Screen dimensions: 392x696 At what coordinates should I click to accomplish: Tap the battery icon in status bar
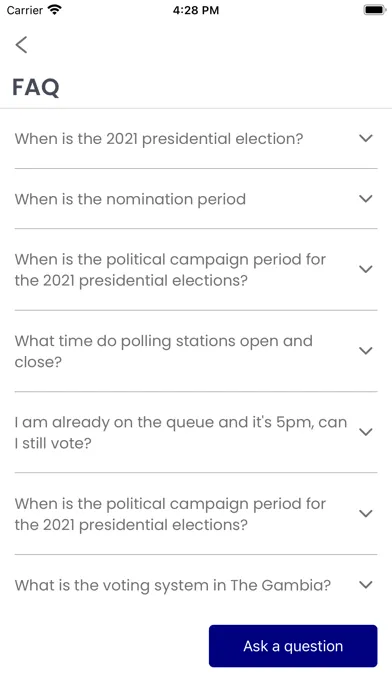(x=375, y=10)
